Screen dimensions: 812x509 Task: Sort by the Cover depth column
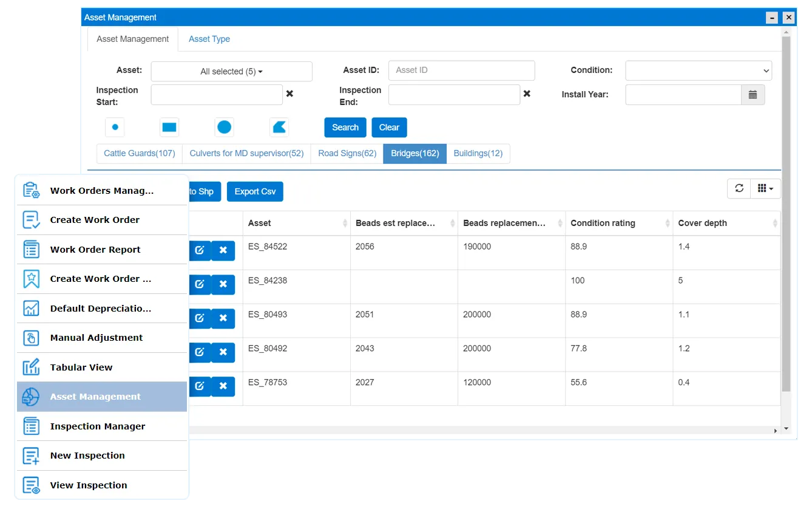tap(726, 223)
